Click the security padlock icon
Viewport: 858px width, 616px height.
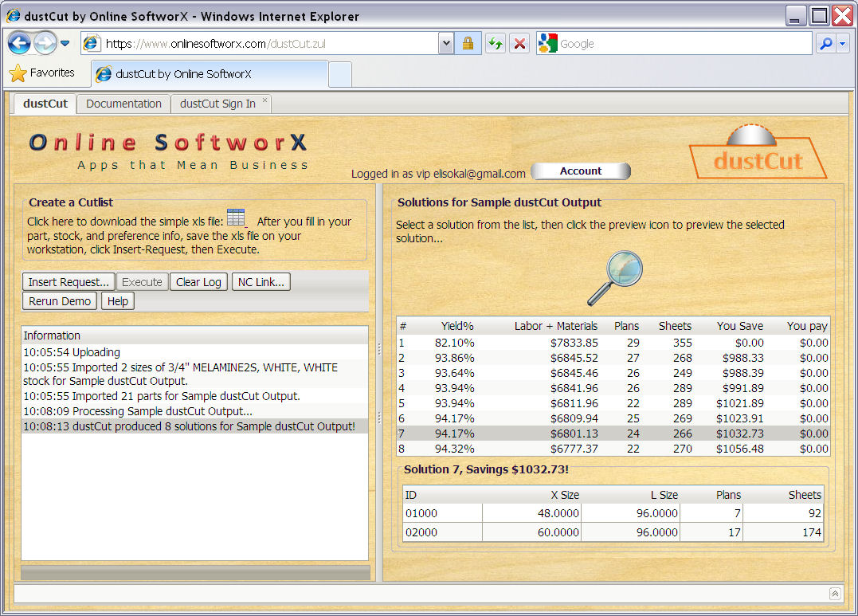(468, 43)
